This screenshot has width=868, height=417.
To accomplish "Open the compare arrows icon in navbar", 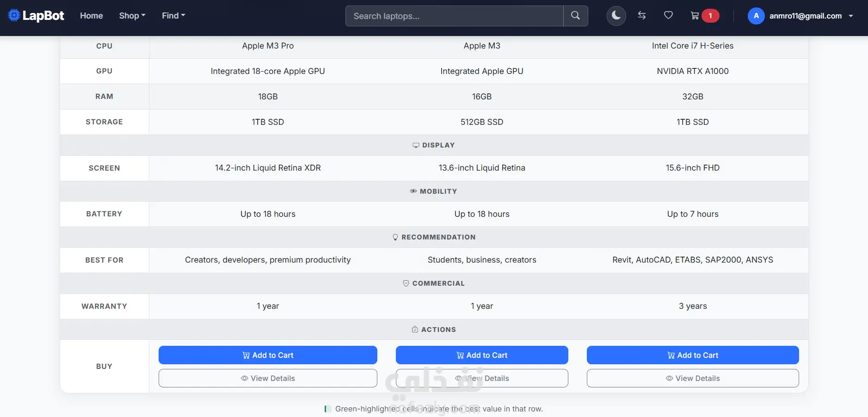I will (642, 16).
